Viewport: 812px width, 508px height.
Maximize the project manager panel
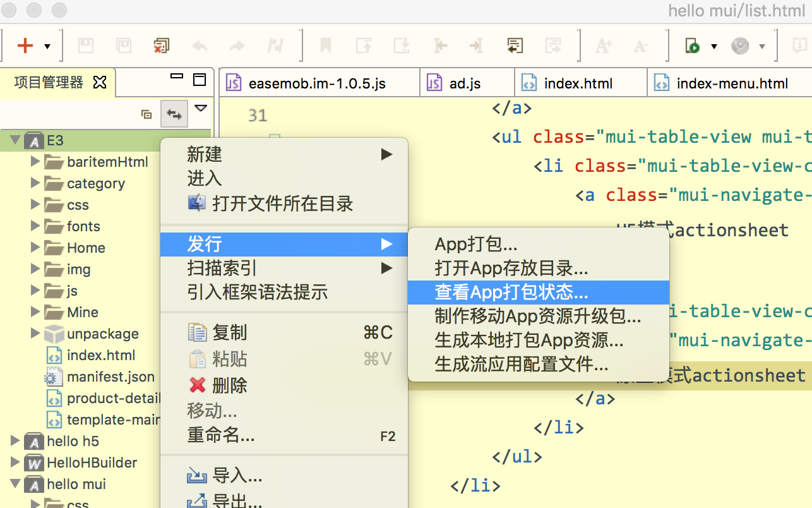(200, 80)
